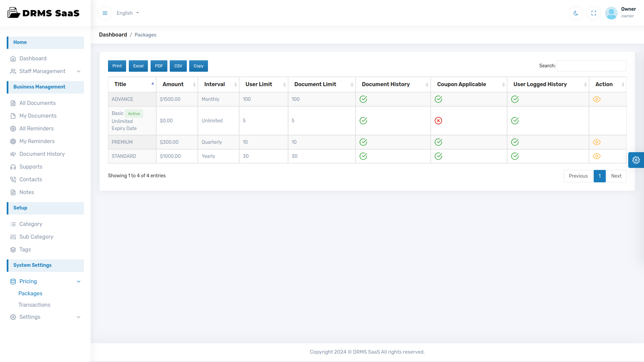View the PREMIUM package via its eye icon
Image resolution: width=644 pixels, height=362 pixels.
tap(597, 142)
